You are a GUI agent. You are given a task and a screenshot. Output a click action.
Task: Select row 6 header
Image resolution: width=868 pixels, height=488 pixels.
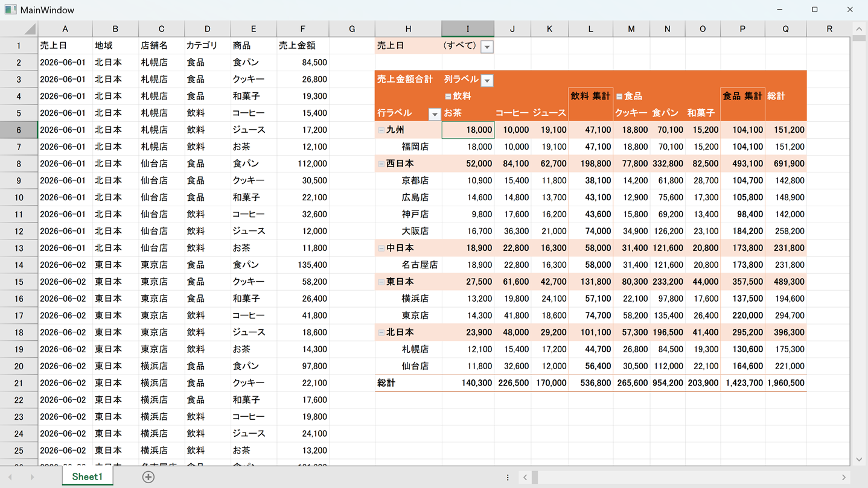19,130
